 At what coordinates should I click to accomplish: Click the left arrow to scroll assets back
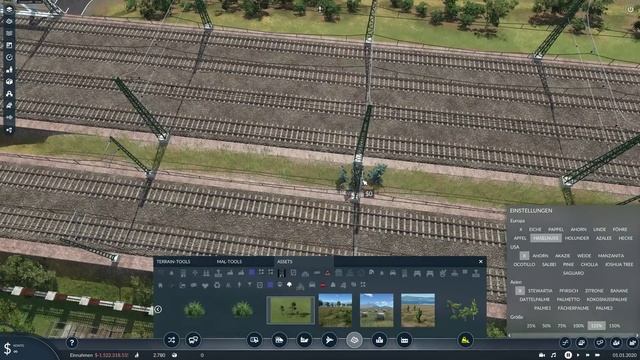(x=158, y=309)
